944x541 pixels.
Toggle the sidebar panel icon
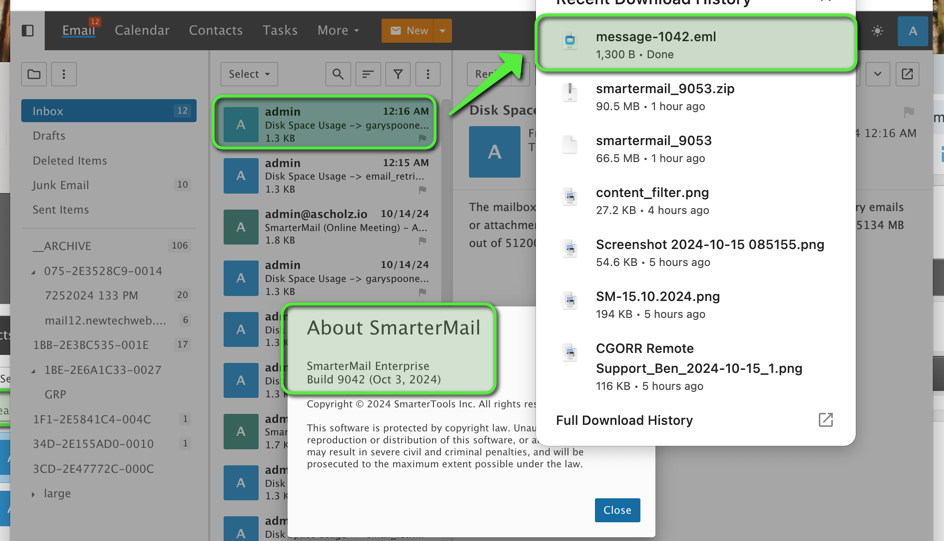click(28, 31)
